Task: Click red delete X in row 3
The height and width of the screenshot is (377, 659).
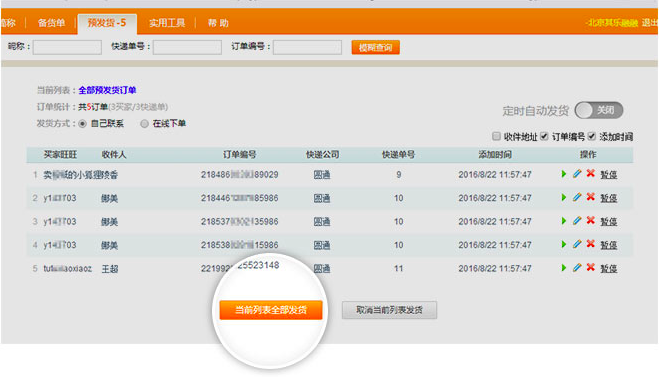Action: point(590,220)
